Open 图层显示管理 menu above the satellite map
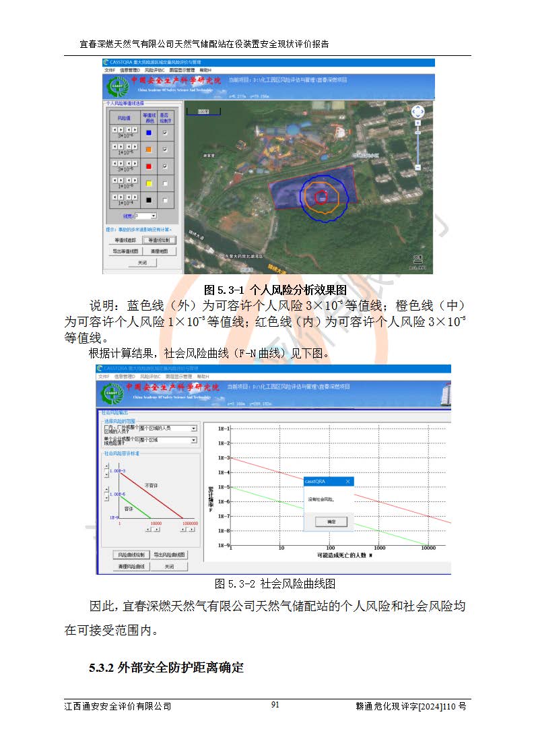Screen dimensions: 534x756 pyautogui.click(x=181, y=70)
